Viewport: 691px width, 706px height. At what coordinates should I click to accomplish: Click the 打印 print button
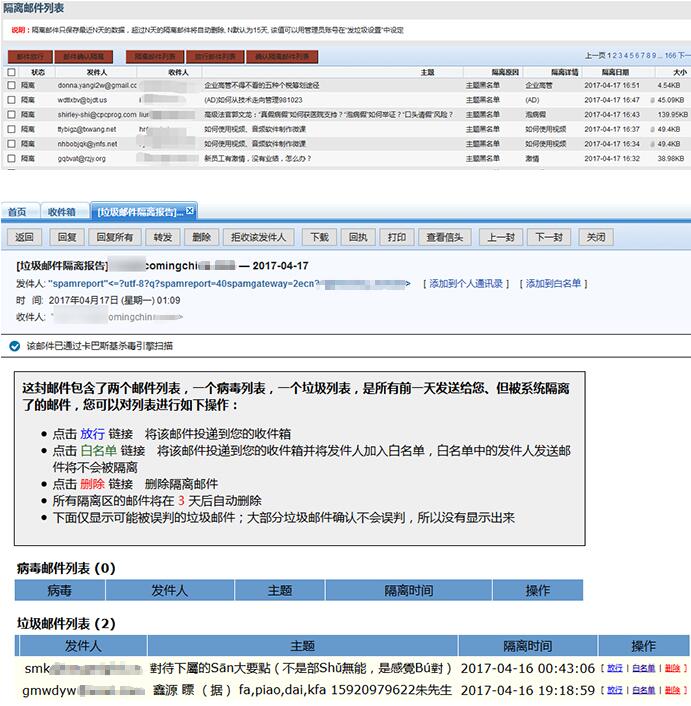point(397,237)
